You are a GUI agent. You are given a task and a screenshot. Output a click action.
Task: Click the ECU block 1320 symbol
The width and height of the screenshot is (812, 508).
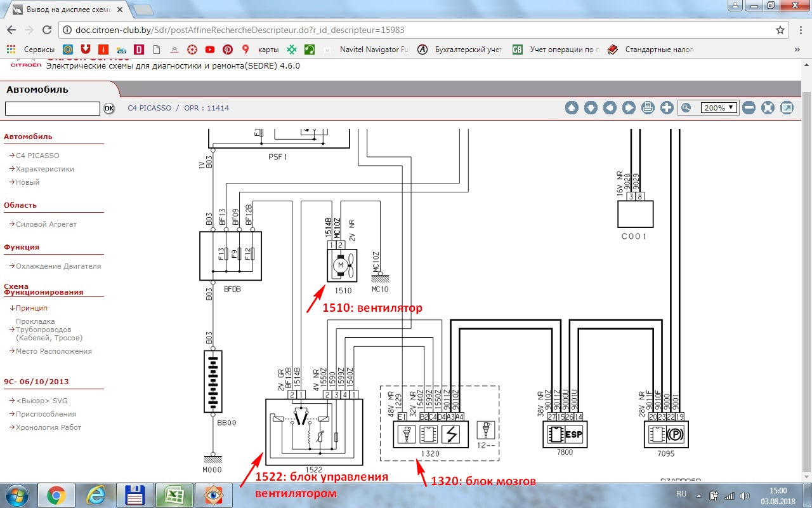point(430,435)
